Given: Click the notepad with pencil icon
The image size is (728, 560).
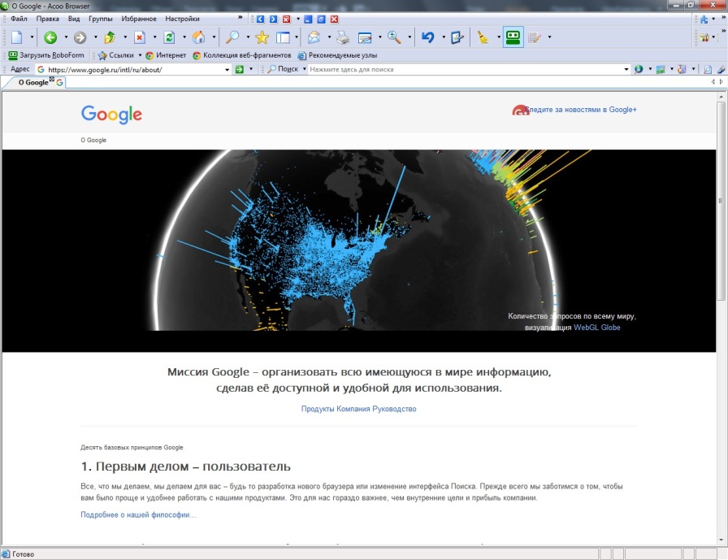Looking at the screenshot, I should tap(535, 37).
